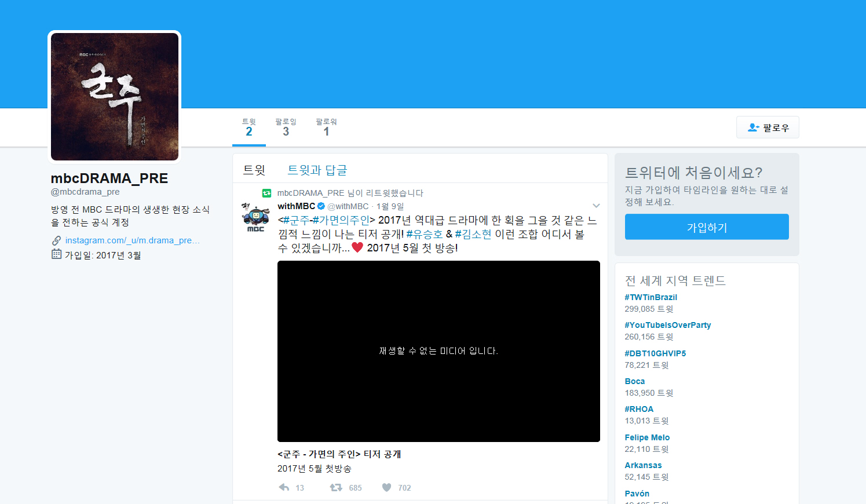Open the #RHOA trend

tap(639, 409)
